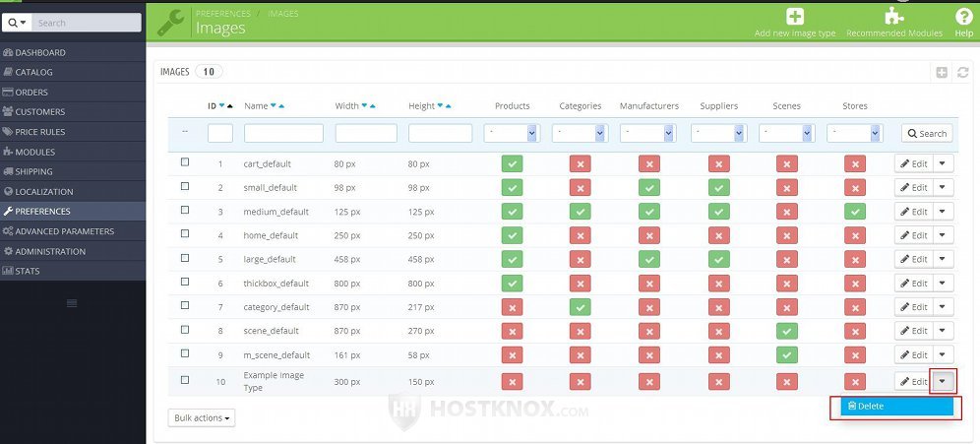The image size is (980, 444).
Task: Select the category_default row checkbox
Action: 185,305
